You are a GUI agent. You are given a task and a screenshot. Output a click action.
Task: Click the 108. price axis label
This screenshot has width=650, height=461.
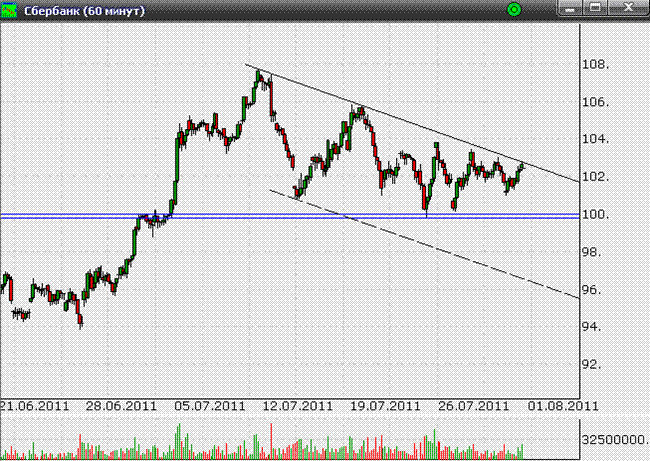[x=596, y=65]
